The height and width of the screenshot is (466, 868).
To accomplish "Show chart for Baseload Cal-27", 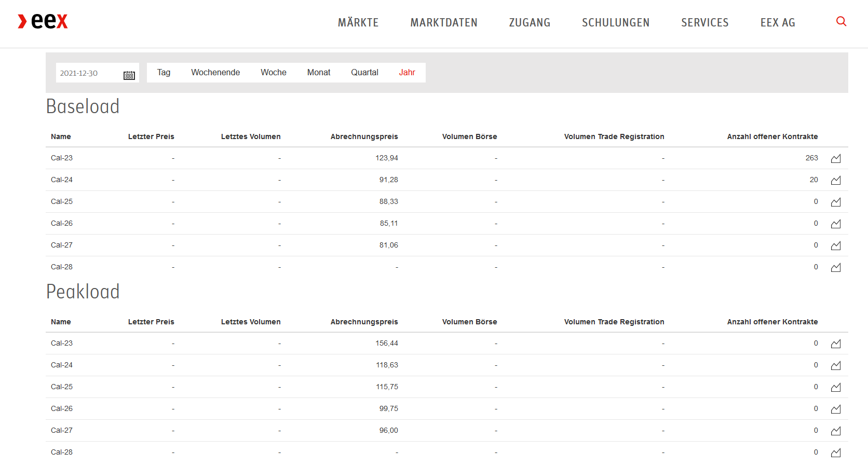I will coord(836,245).
